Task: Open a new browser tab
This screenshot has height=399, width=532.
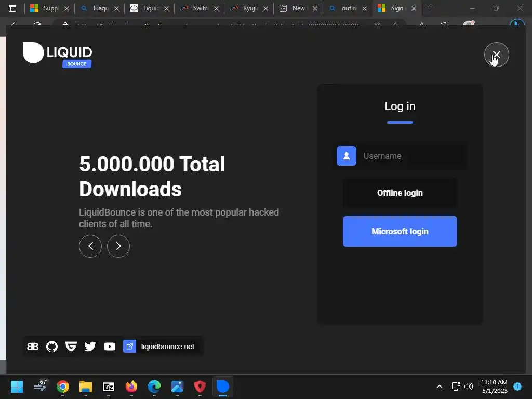Action: [431, 8]
